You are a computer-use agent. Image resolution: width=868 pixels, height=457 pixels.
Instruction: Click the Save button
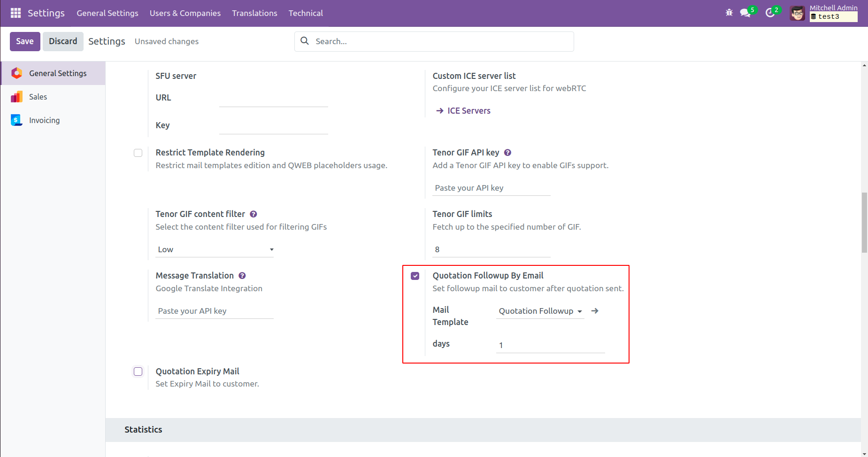coord(25,41)
